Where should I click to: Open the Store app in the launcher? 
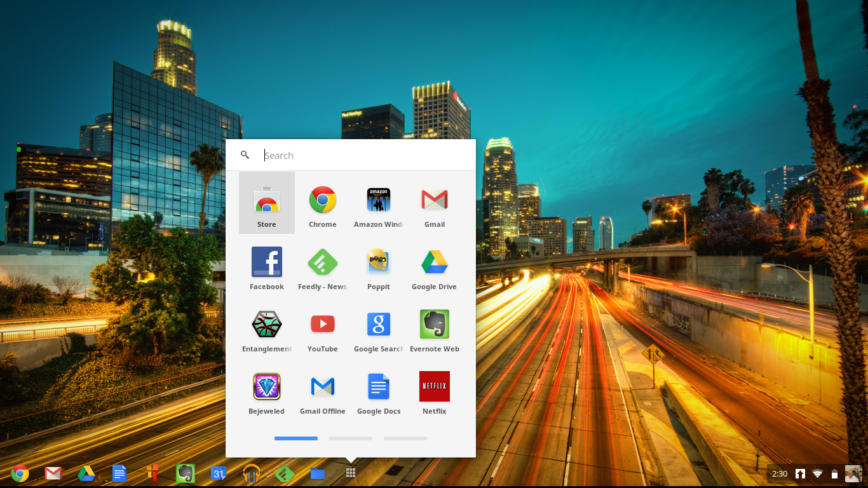pyautogui.click(x=267, y=203)
